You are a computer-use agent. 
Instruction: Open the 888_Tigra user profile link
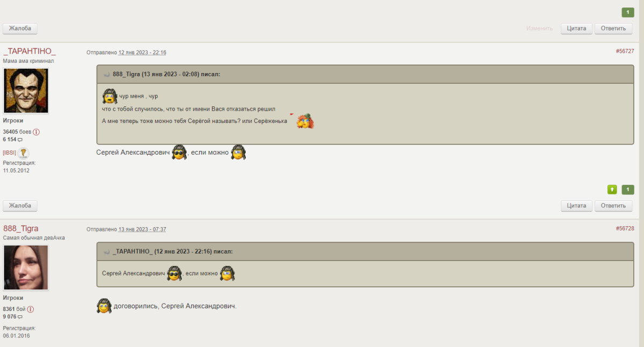[21, 228]
